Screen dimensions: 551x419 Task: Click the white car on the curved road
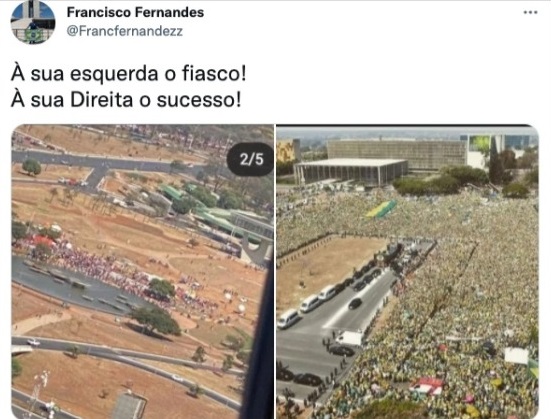[33, 342]
